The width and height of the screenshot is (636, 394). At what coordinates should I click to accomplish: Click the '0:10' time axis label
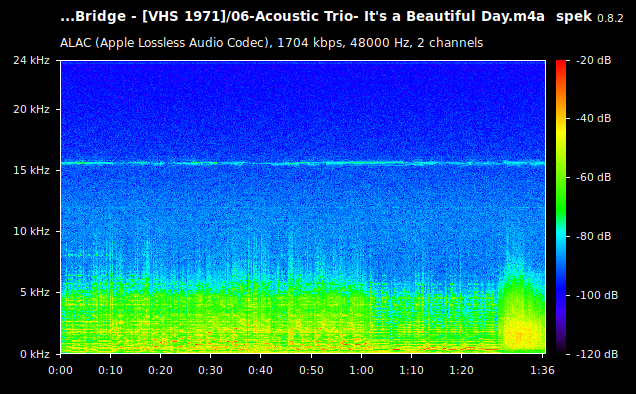tap(110, 370)
